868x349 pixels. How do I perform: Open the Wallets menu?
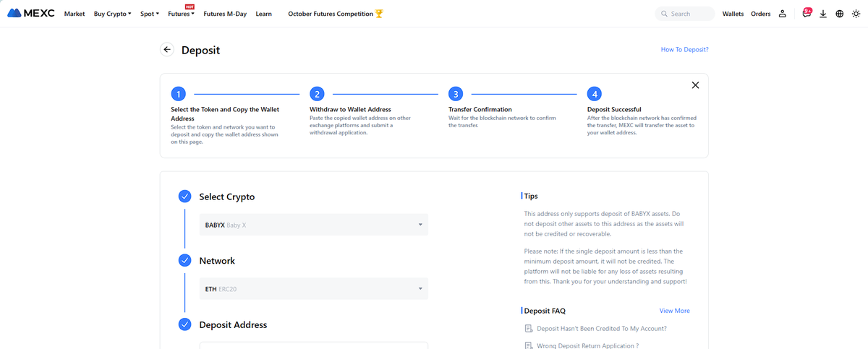coord(733,14)
